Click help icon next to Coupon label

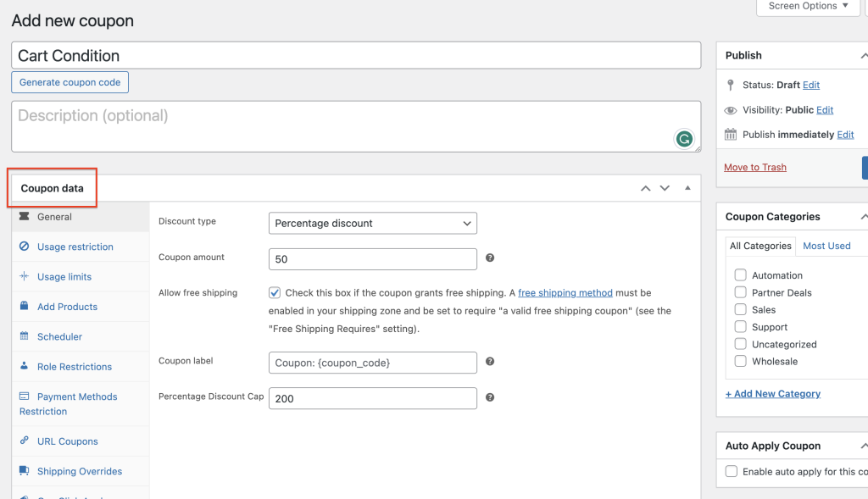490,361
